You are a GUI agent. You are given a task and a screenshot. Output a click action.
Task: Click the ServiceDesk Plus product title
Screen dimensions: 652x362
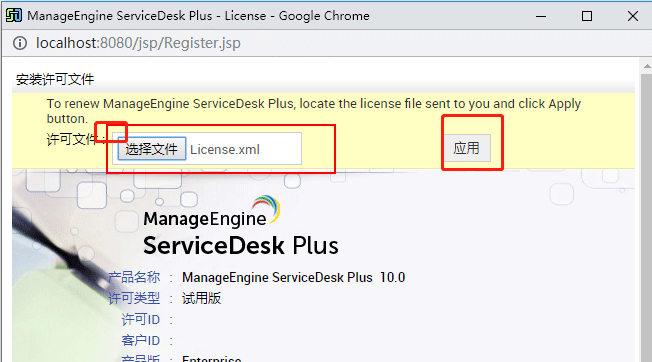(x=240, y=246)
